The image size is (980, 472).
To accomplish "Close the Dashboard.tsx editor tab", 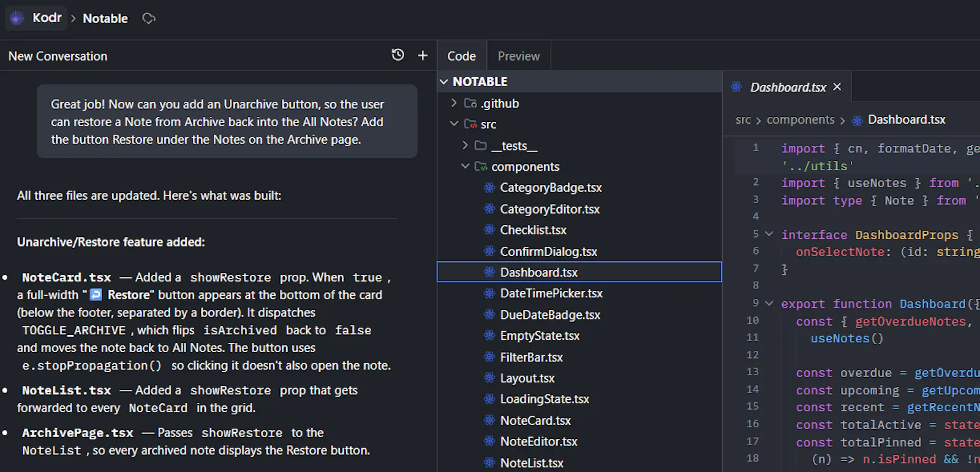I will click(837, 87).
